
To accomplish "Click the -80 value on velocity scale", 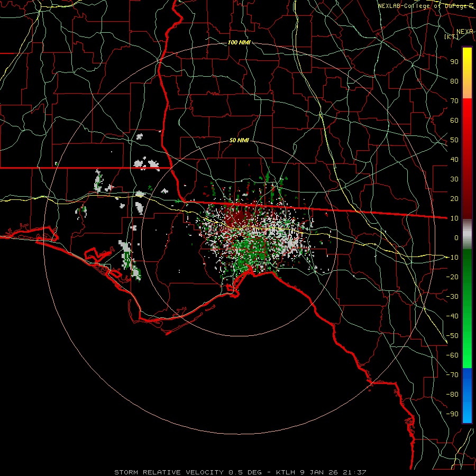I will click(x=452, y=395).
